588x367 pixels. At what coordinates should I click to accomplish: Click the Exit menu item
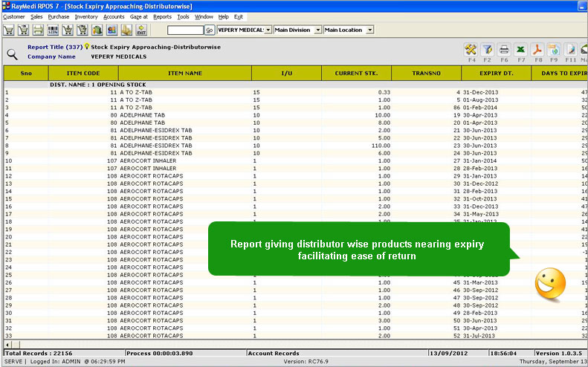tap(239, 17)
